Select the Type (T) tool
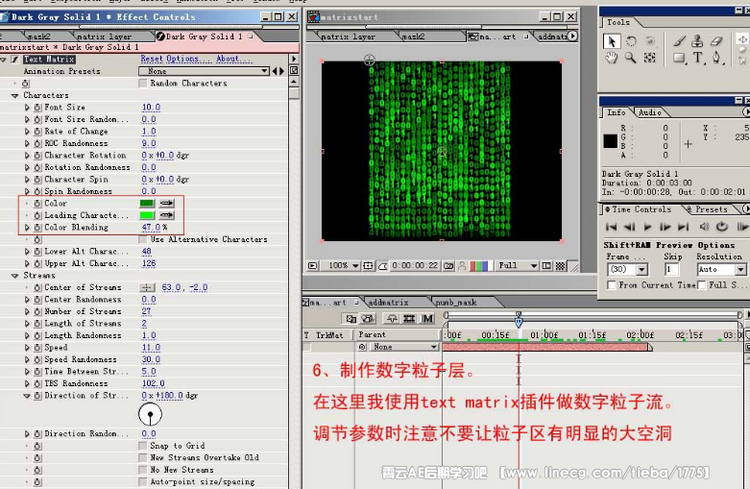 (x=698, y=58)
